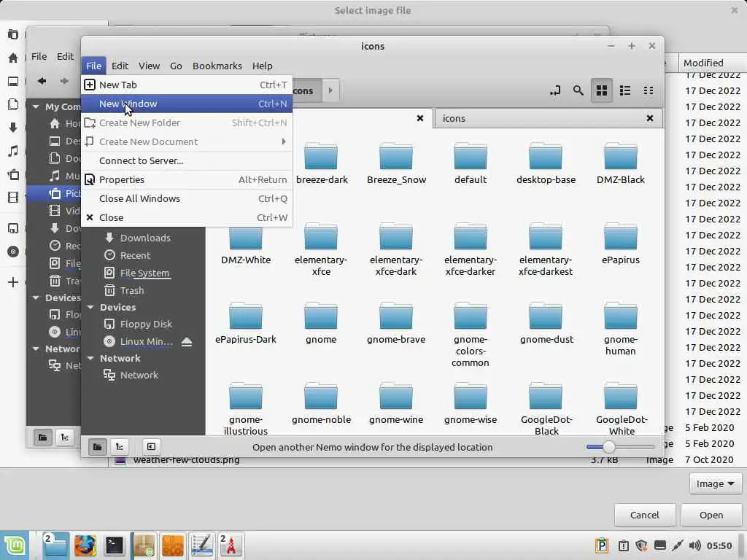Click the Cancel button

645,515
